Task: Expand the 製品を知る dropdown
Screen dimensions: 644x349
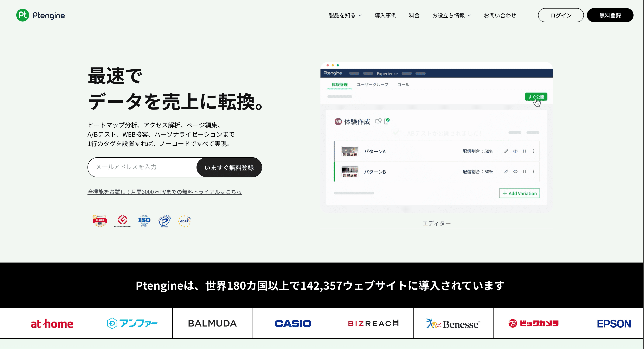Action: click(345, 15)
